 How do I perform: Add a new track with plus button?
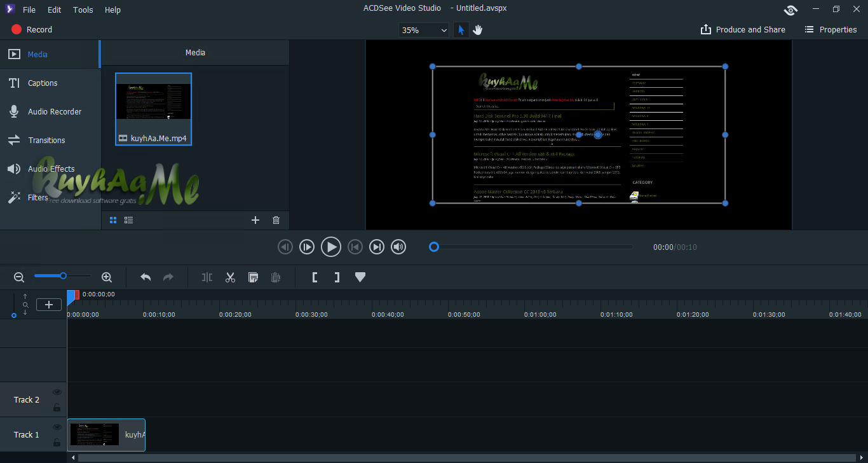[49, 305]
